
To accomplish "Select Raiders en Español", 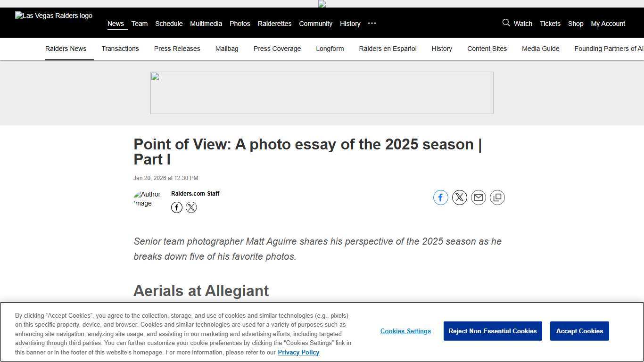I will (x=388, y=49).
